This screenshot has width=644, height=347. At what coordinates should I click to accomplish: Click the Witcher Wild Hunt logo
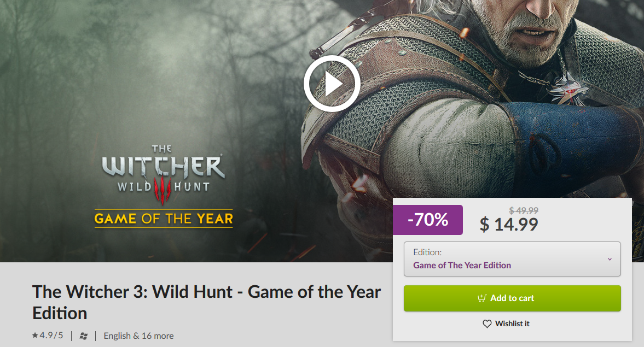[163, 174]
